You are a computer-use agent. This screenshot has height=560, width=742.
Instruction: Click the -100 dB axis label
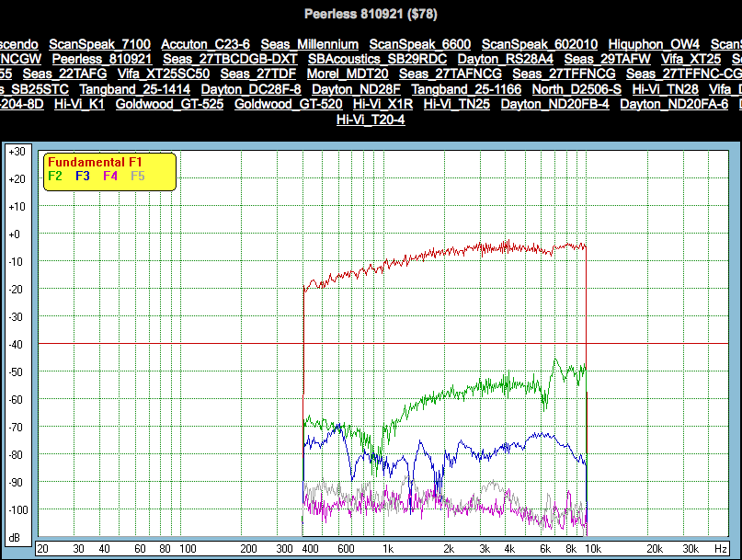(x=18, y=510)
